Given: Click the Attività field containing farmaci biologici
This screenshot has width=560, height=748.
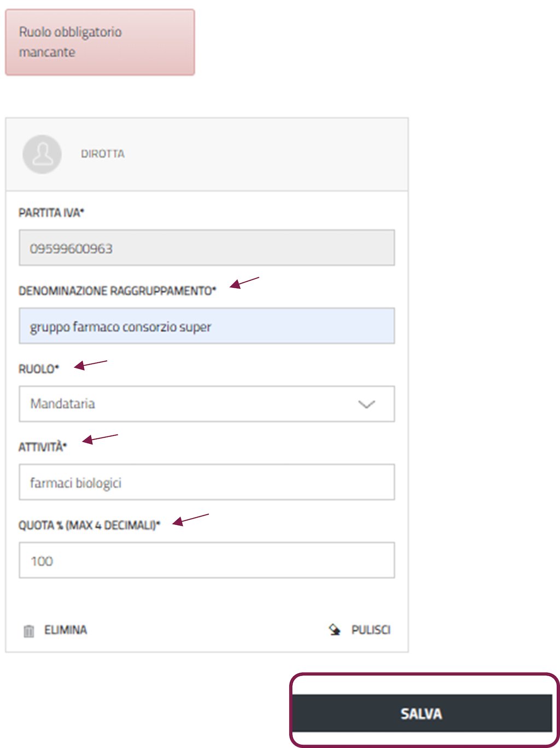Looking at the screenshot, I should point(206,482).
